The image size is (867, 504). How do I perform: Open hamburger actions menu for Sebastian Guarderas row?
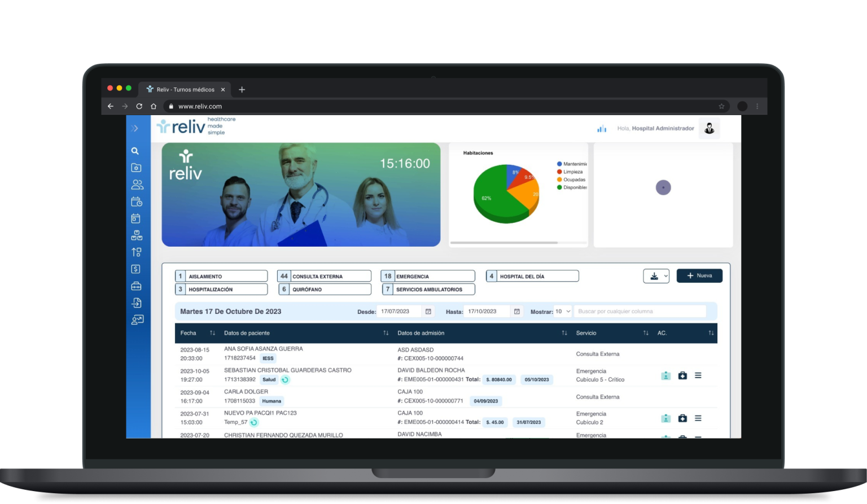pos(698,375)
